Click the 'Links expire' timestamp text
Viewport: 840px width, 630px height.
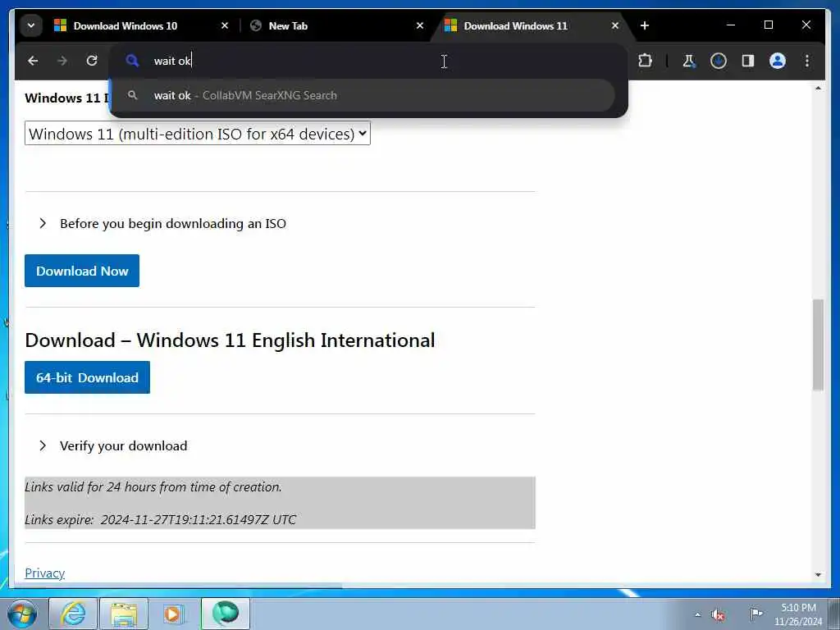[x=160, y=519]
